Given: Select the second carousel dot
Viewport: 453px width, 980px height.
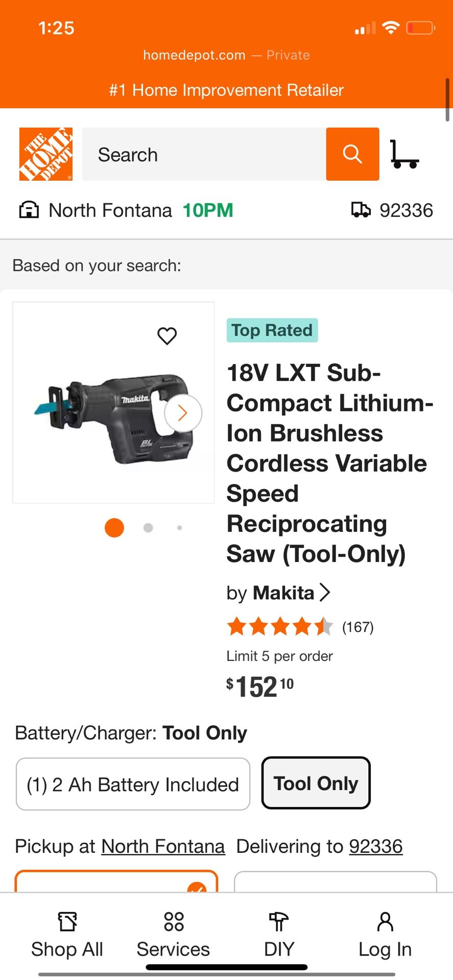Looking at the screenshot, I should tap(148, 527).
